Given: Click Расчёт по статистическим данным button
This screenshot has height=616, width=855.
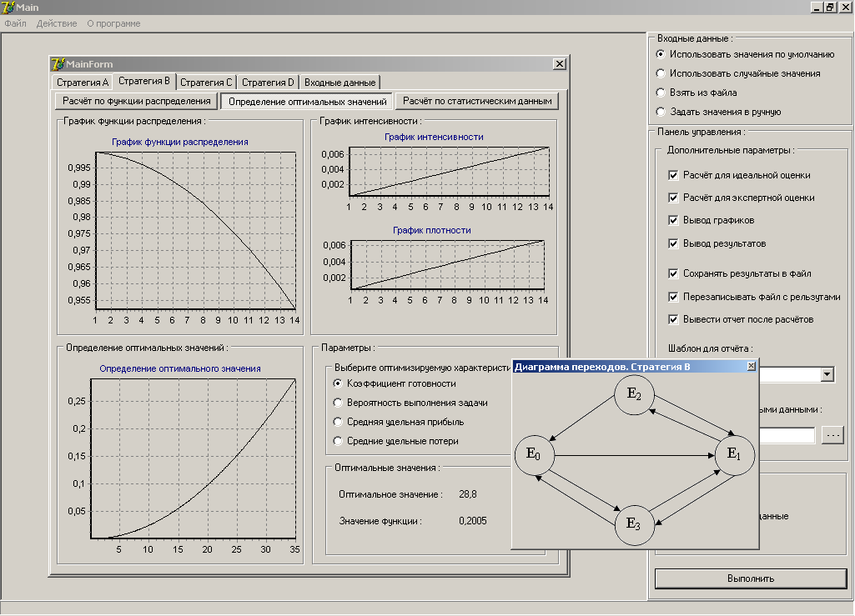Looking at the screenshot, I should (x=477, y=101).
